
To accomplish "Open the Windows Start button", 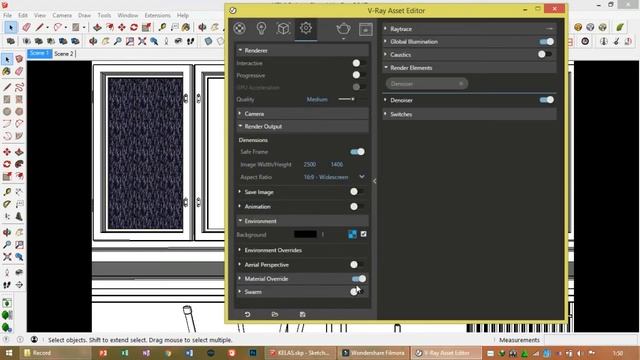I will (9, 353).
